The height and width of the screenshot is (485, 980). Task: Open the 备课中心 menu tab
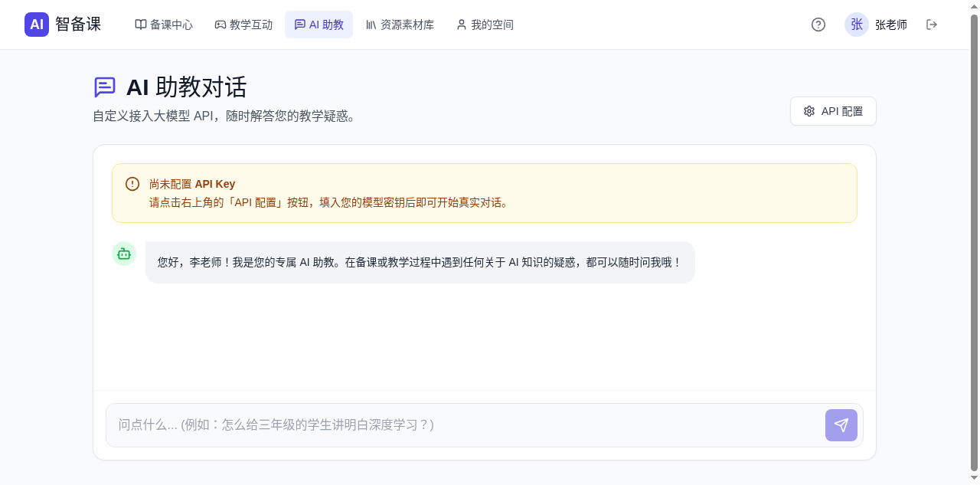[x=164, y=25]
